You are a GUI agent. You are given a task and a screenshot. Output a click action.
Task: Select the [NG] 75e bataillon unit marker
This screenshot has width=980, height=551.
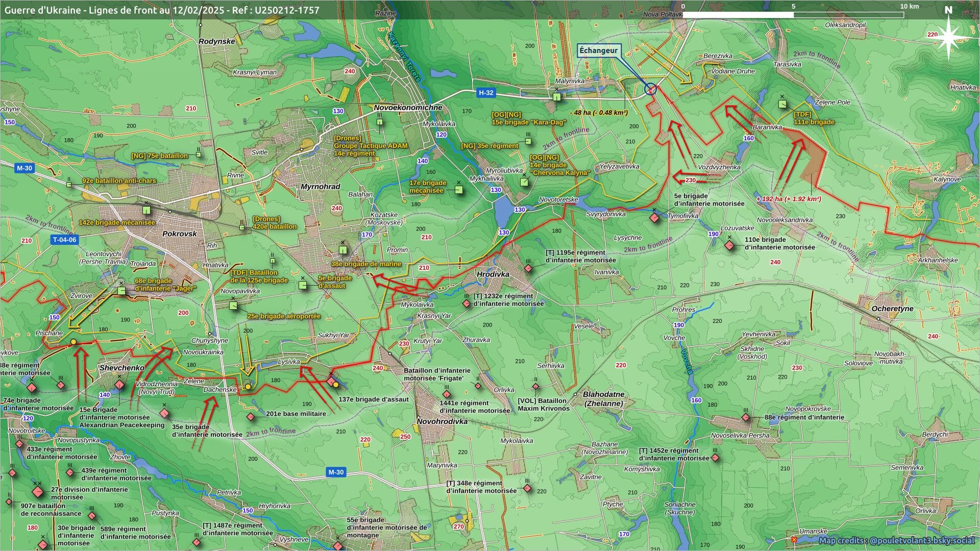click(199, 155)
